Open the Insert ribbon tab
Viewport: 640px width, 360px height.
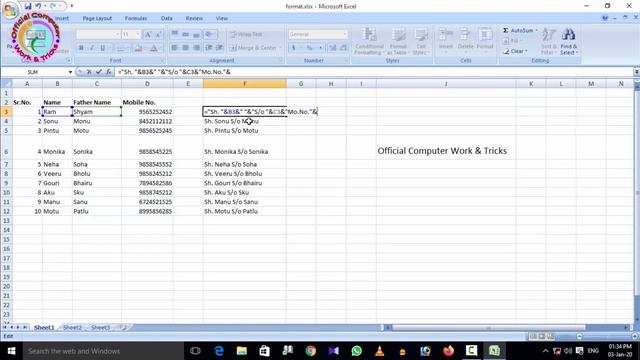[x=62, y=18]
